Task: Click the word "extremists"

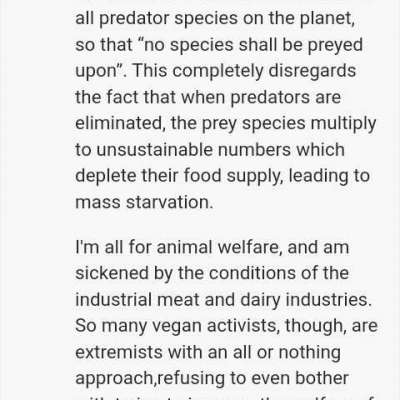Action: coord(119,352)
